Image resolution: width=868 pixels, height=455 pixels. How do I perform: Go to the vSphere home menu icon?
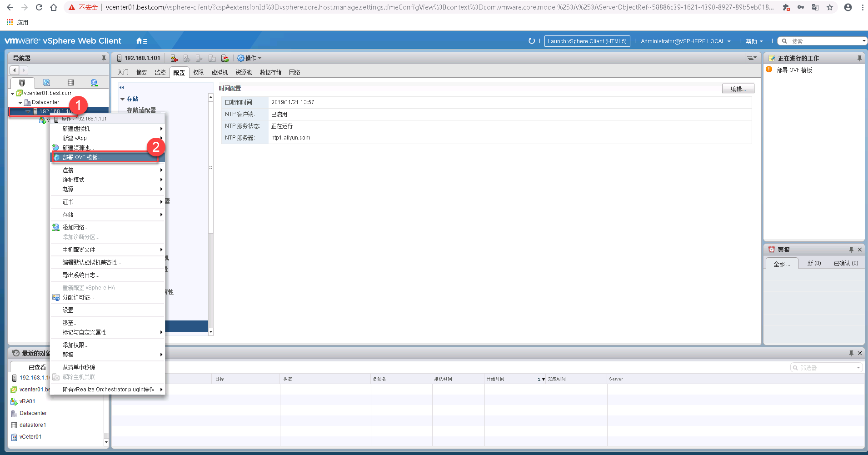142,41
